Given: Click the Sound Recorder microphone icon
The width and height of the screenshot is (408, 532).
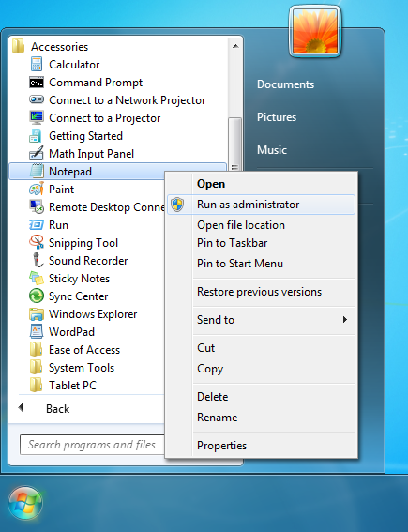Looking at the screenshot, I should pos(38,260).
